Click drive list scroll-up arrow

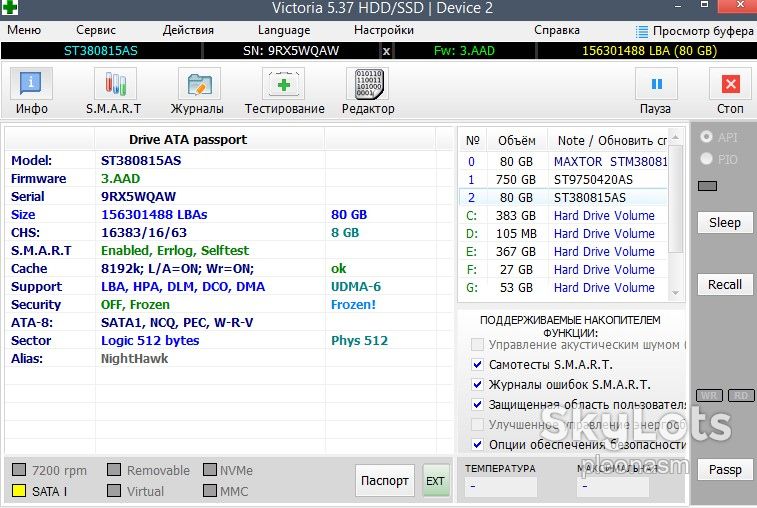coord(675,137)
